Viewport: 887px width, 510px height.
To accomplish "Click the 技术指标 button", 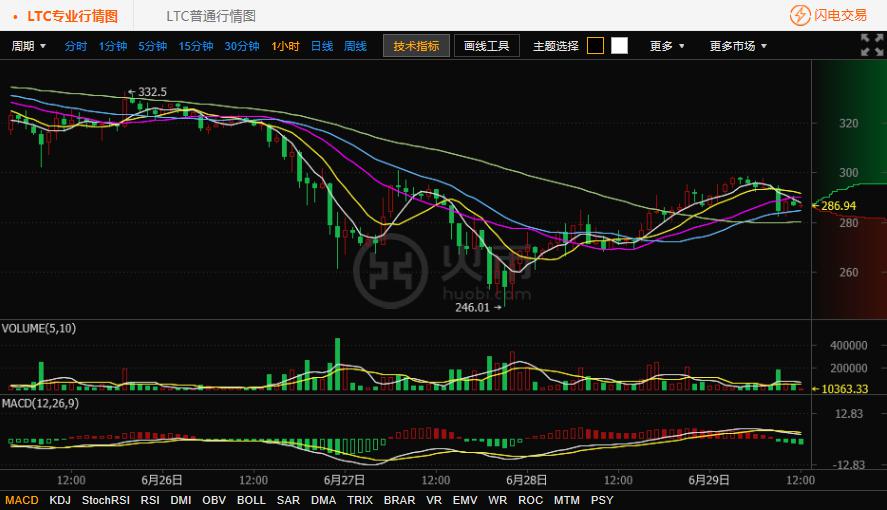I will pos(416,46).
